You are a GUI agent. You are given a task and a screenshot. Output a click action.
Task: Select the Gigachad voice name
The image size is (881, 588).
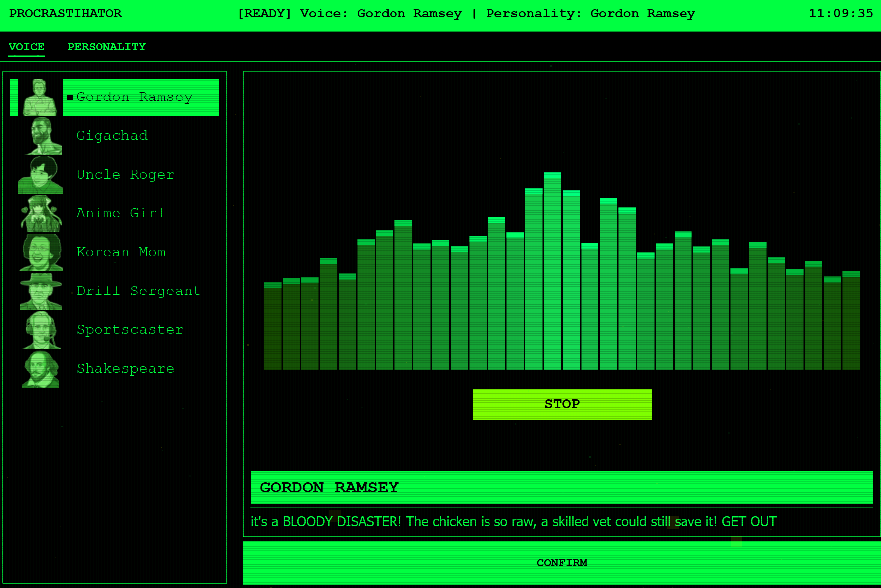(112, 136)
